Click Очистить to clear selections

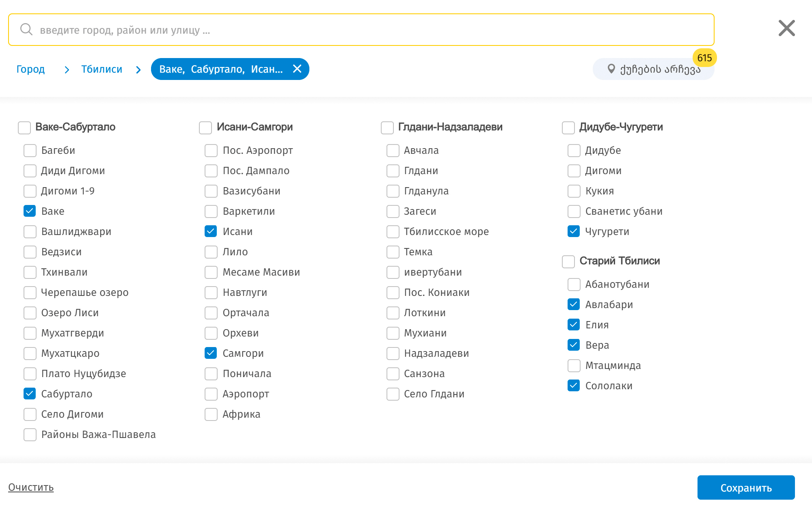click(x=31, y=487)
